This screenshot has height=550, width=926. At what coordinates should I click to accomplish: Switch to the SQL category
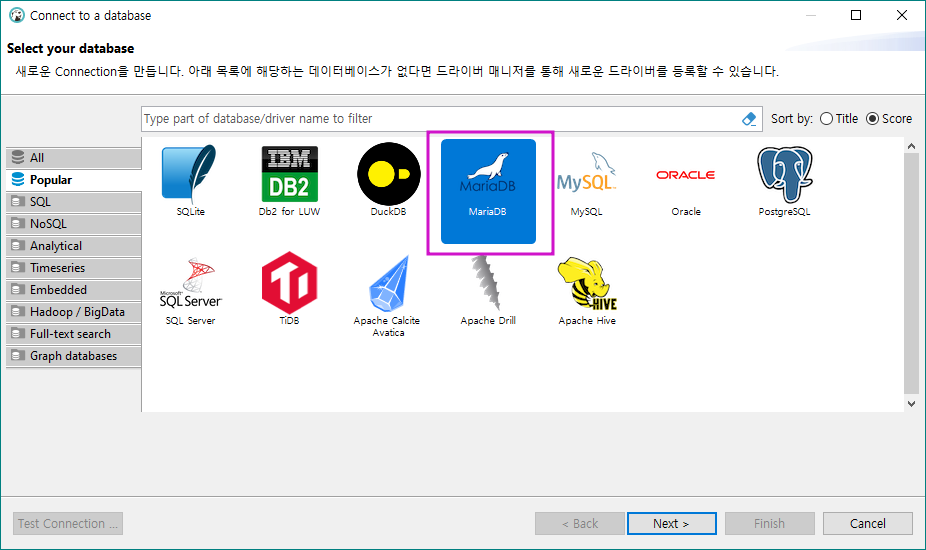(x=74, y=201)
